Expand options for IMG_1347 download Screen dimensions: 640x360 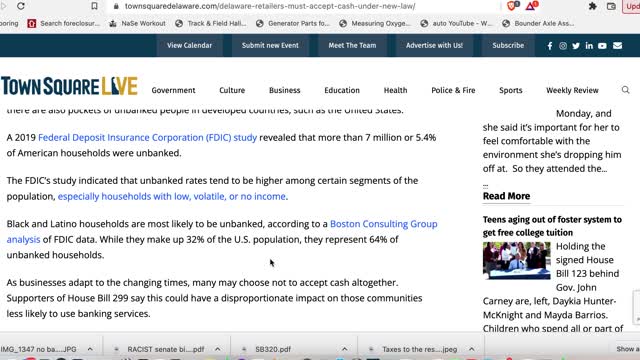point(90,349)
